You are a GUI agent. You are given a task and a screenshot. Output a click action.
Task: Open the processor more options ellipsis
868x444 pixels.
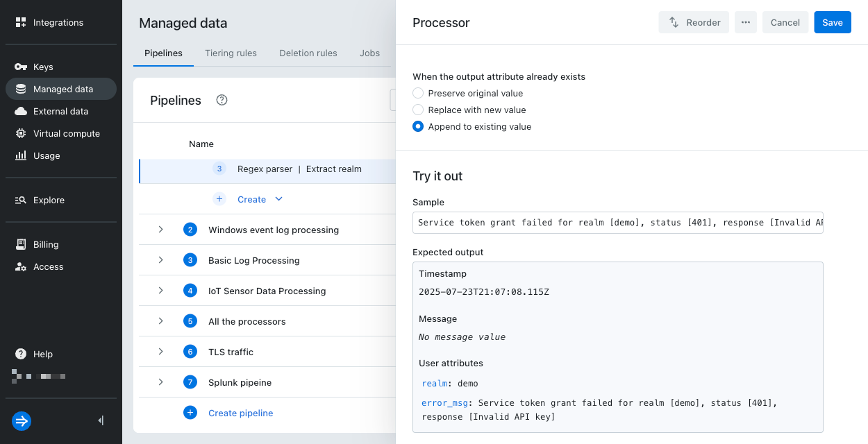point(746,22)
